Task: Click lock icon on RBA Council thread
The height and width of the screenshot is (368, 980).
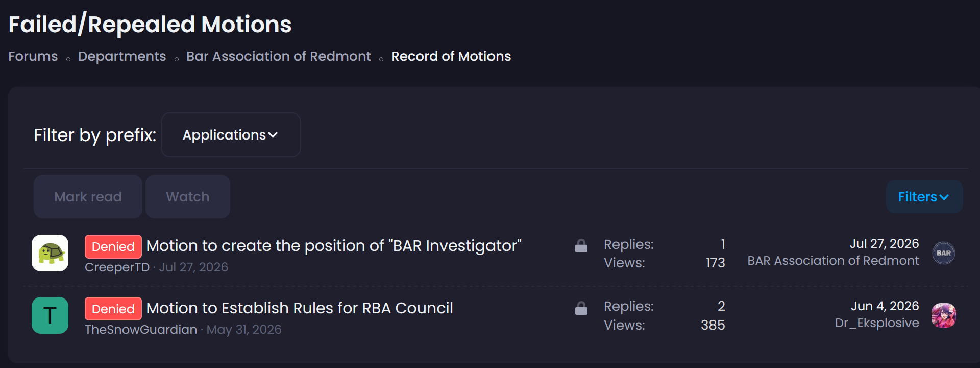Action: click(581, 308)
